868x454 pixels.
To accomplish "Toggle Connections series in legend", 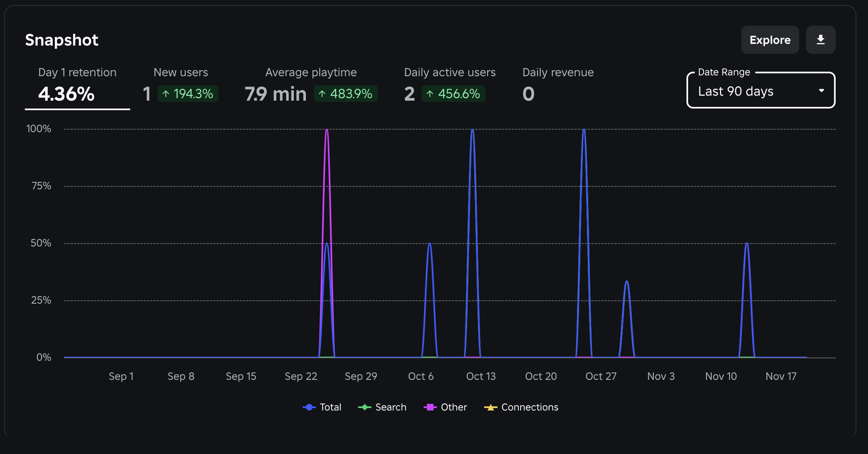I will click(x=529, y=407).
